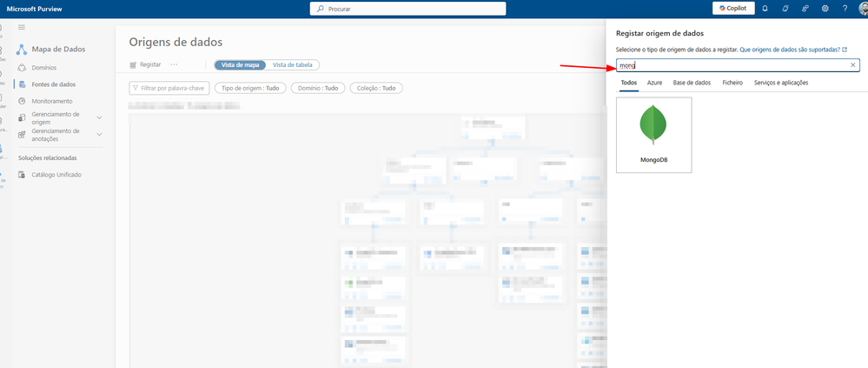Focus the top Procurar search box
This screenshot has width=868, height=368.
408,9
